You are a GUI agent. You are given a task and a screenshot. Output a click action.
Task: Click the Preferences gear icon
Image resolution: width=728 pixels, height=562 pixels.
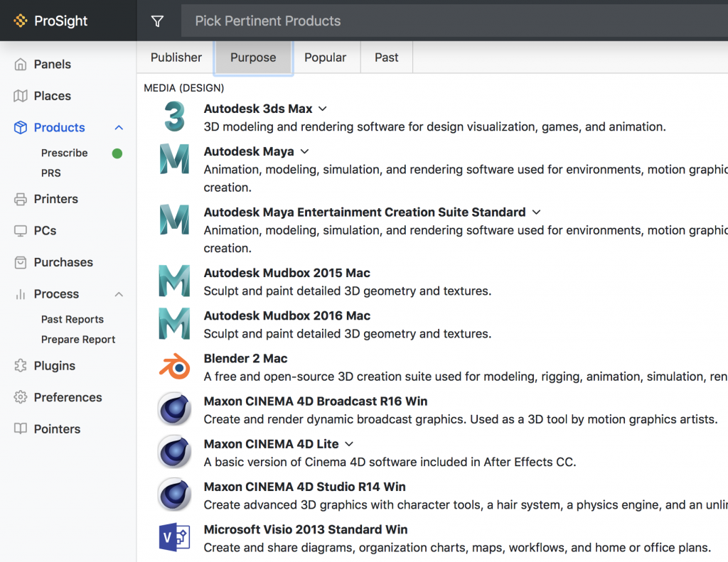click(21, 397)
